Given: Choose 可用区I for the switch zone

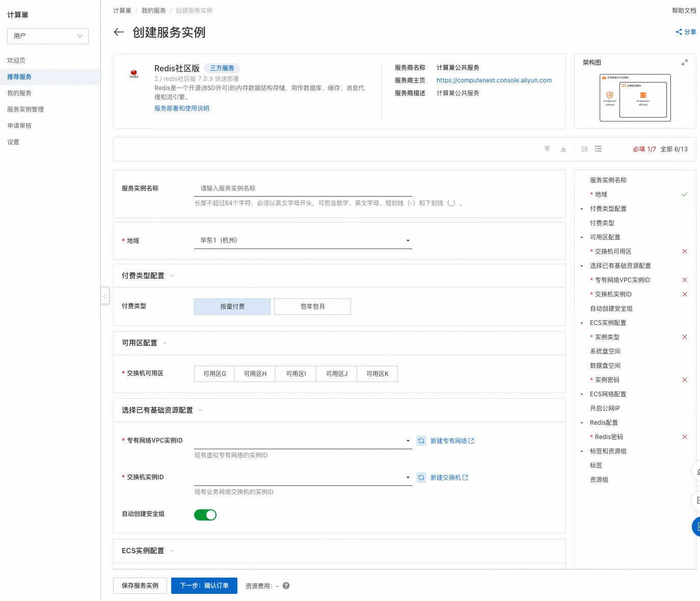Looking at the screenshot, I should 296,374.
